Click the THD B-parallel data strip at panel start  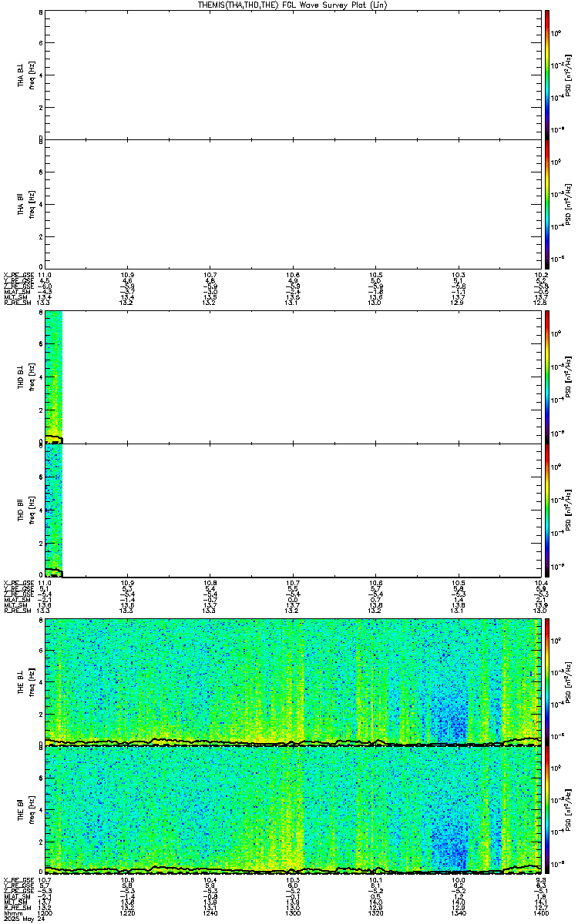pos(53,510)
